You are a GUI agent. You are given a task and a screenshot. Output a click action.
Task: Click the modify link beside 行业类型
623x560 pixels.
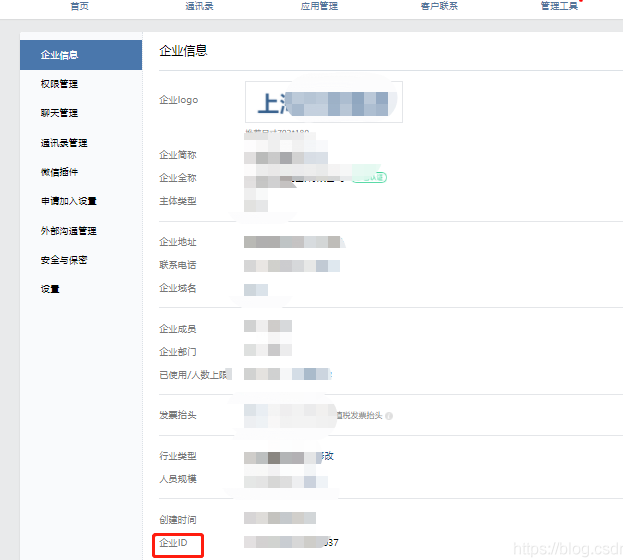point(328,456)
